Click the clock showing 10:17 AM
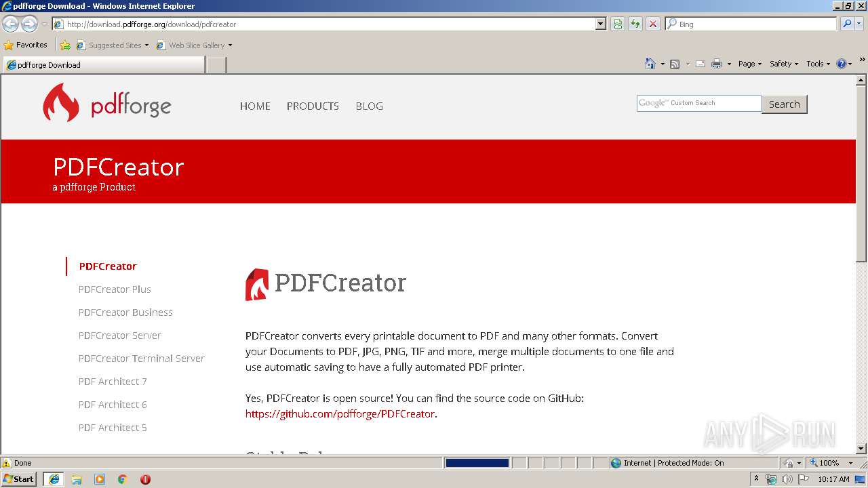Image resolution: width=868 pixels, height=488 pixels. coord(833,479)
